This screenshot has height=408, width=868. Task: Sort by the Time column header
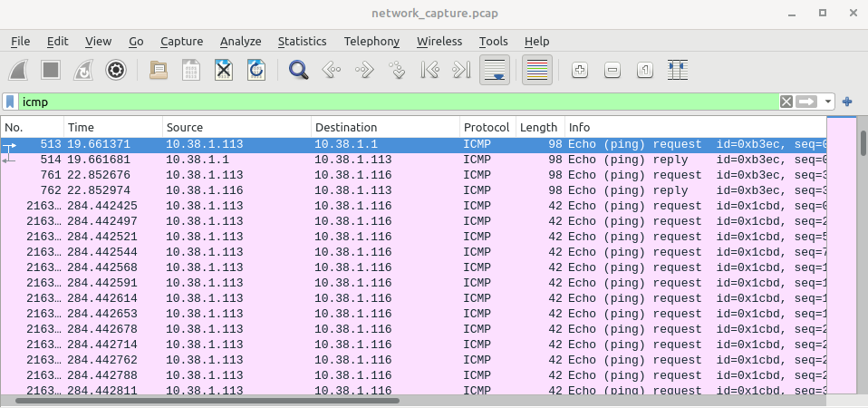click(113, 127)
